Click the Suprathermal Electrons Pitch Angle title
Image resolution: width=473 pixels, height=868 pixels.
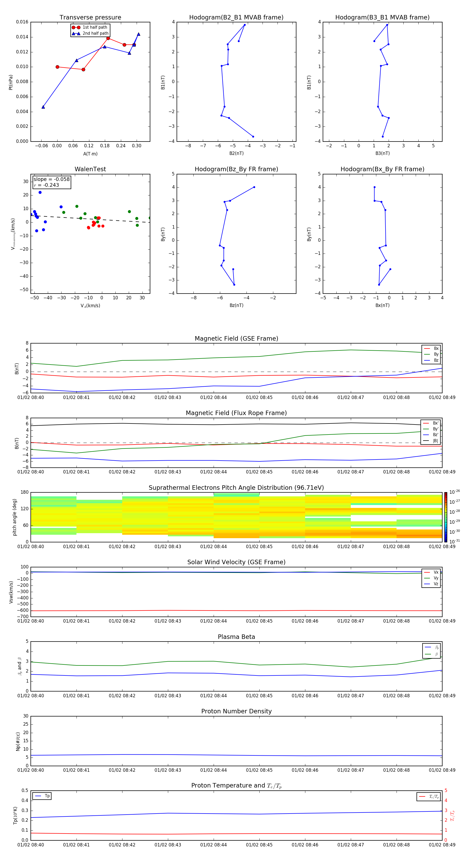[x=236, y=488]
